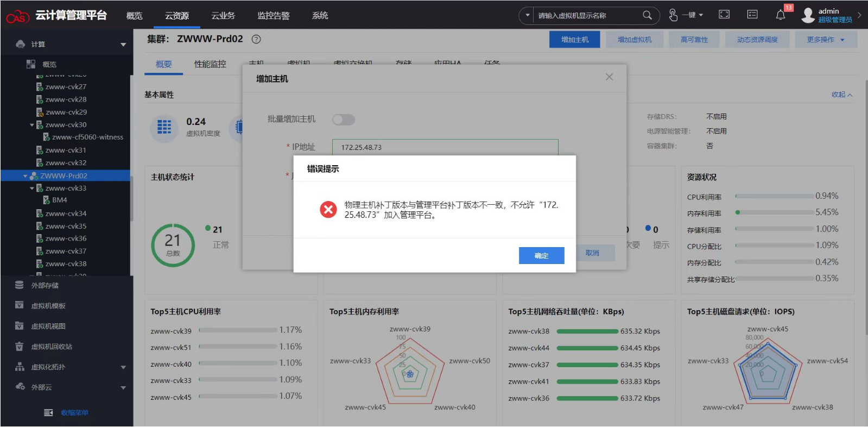The width and height of the screenshot is (868, 427).
Task: Click the 虚拟化拓扑 topology icon
Action: (20, 367)
